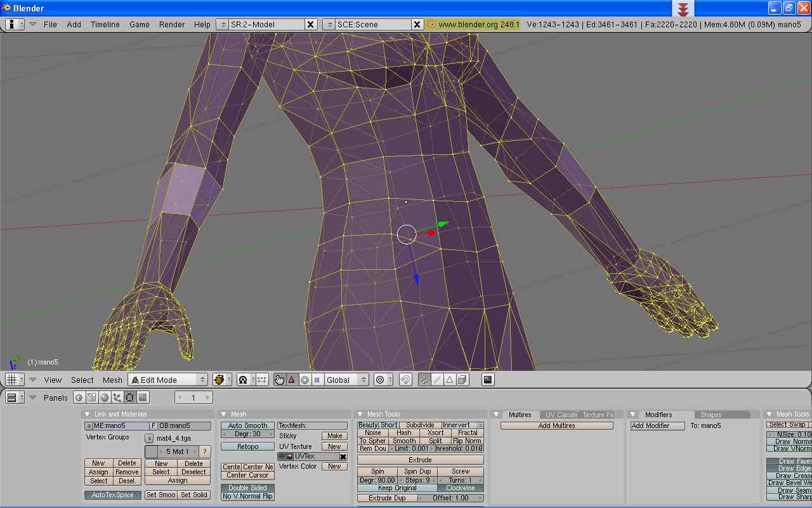Open the Object panels context icon
This screenshot has height=508, width=812.
point(117,398)
